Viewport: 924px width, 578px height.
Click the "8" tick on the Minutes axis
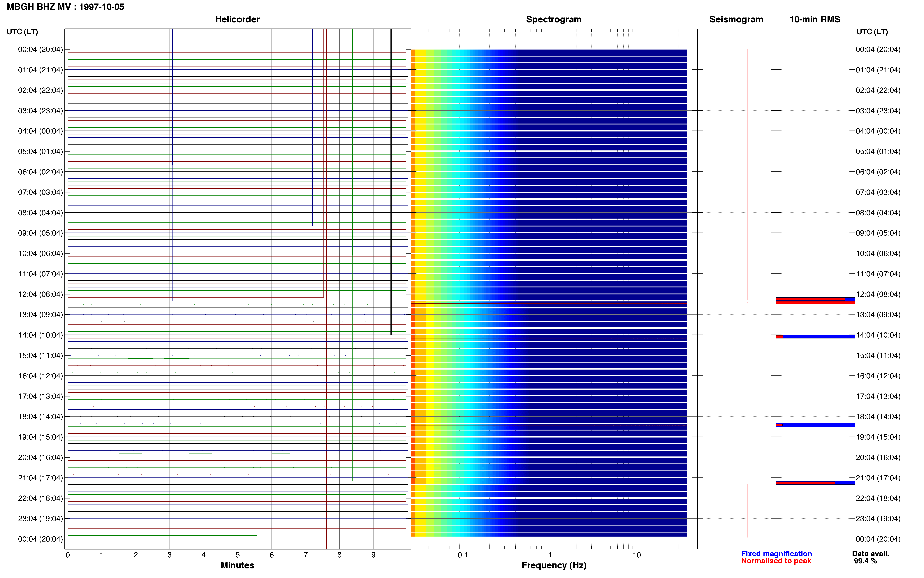(339, 555)
